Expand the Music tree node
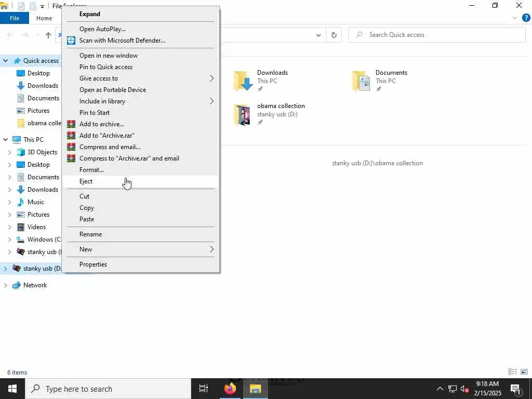The width and height of the screenshot is (532, 399). pos(9,202)
